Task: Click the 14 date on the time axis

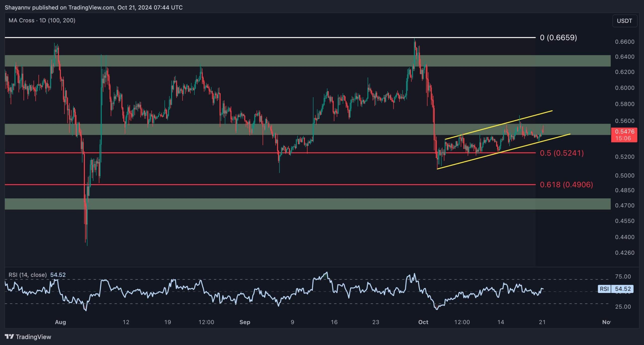Action: (x=501, y=322)
